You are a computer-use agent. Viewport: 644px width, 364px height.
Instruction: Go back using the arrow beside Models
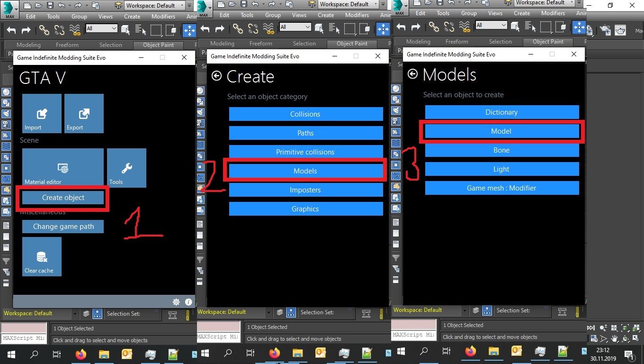pyautogui.click(x=412, y=74)
